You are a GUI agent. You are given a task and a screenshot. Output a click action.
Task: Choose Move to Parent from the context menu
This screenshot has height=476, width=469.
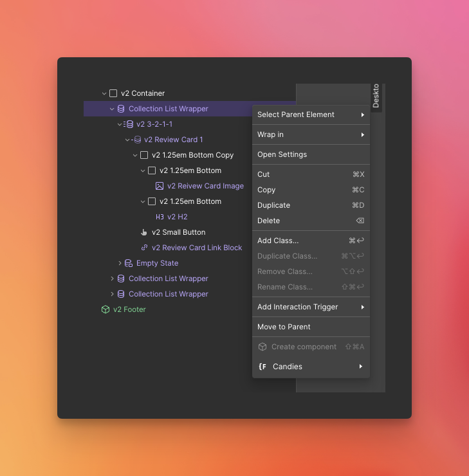pyautogui.click(x=311, y=327)
